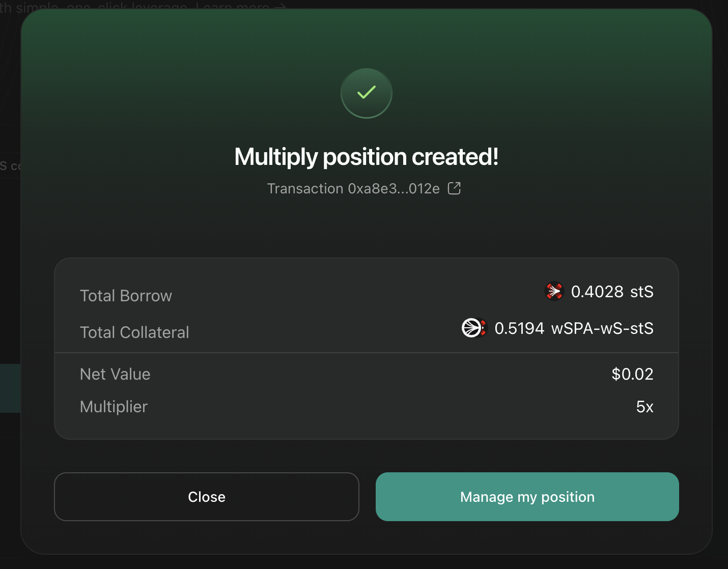Select the 0.5194 collateral amount
Screen dimensions: 728x569
[519, 328]
